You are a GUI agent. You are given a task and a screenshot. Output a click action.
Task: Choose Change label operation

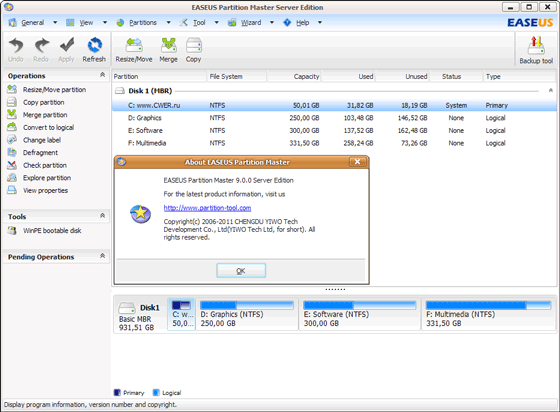42,140
